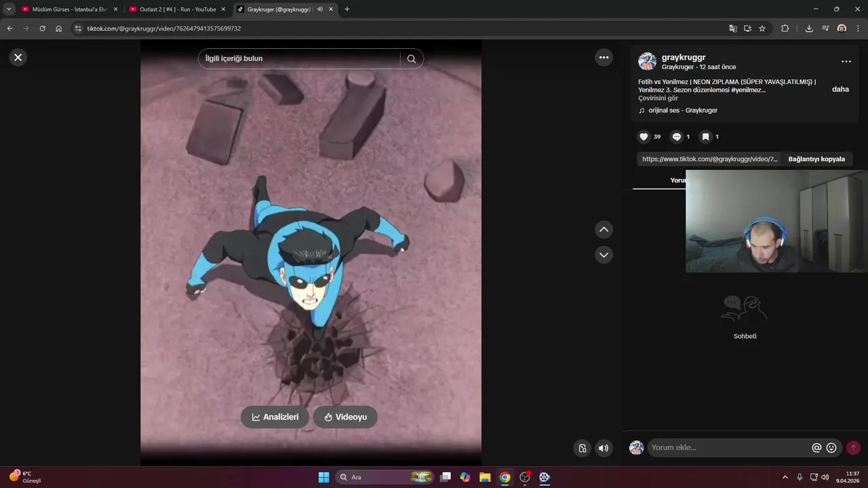Open the Windows Start menu

click(x=324, y=477)
